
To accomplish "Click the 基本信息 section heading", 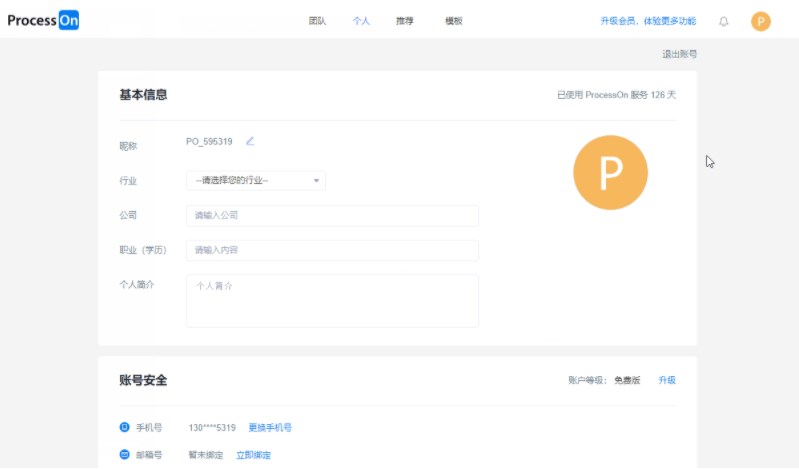I will coord(143,95).
